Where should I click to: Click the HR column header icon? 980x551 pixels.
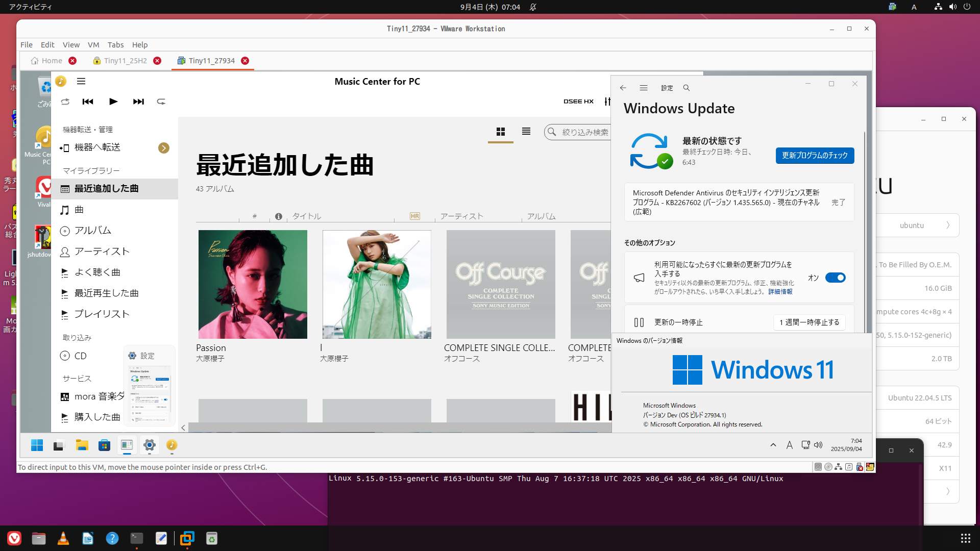(x=415, y=216)
